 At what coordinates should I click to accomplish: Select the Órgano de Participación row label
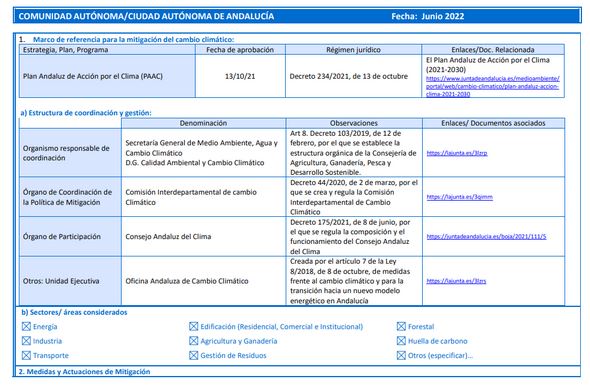point(70,237)
